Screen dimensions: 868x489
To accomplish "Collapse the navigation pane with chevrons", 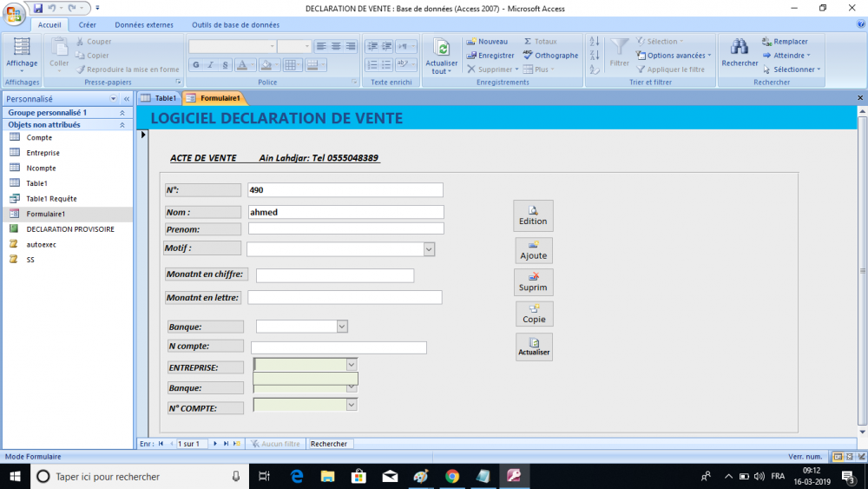I will tap(126, 98).
